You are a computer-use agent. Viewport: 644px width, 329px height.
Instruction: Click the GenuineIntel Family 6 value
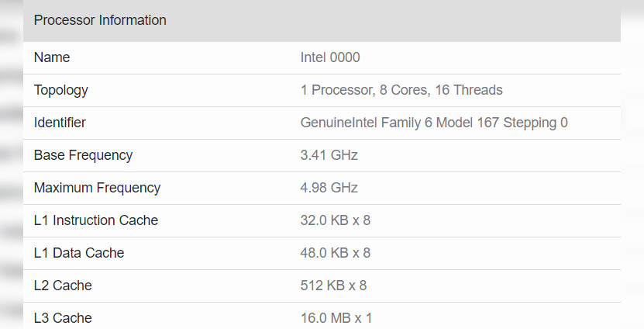pyautogui.click(x=367, y=123)
